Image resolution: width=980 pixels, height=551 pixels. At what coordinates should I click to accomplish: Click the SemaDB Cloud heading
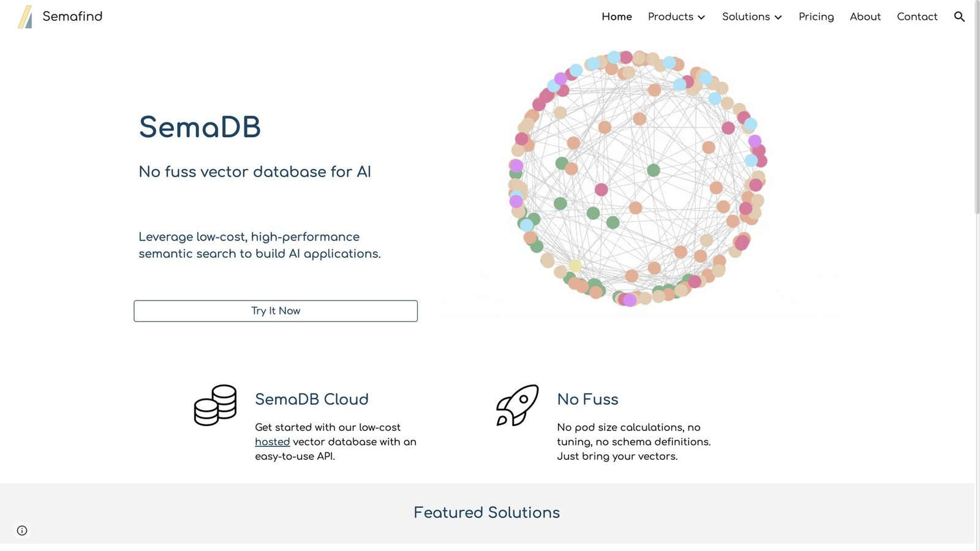pyautogui.click(x=312, y=399)
